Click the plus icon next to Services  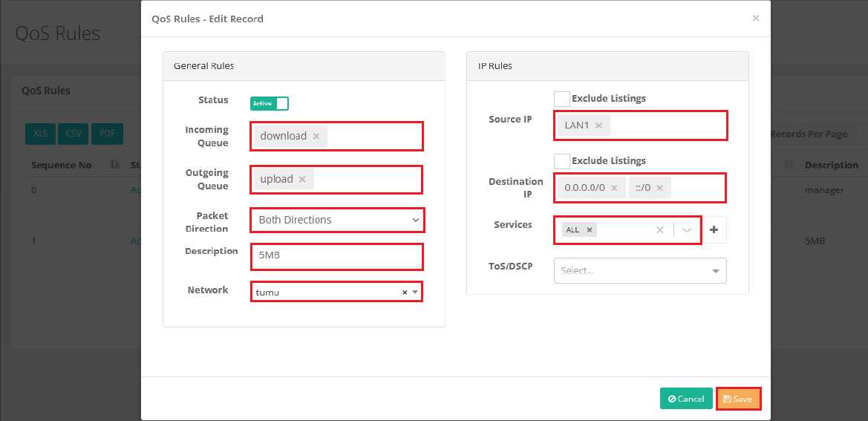point(714,230)
